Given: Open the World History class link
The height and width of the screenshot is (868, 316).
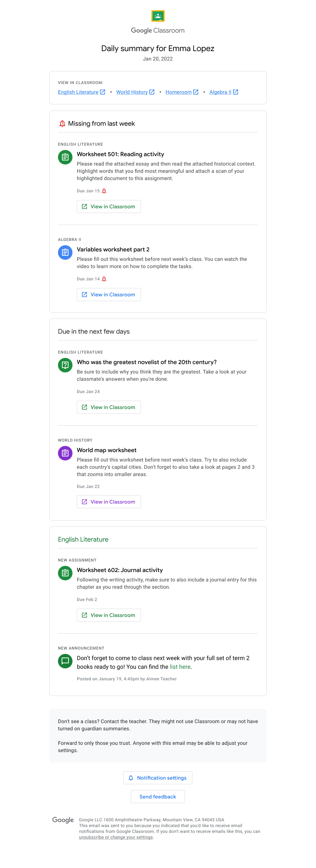Looking at the screenshot, I should click(x=132, y=92).
